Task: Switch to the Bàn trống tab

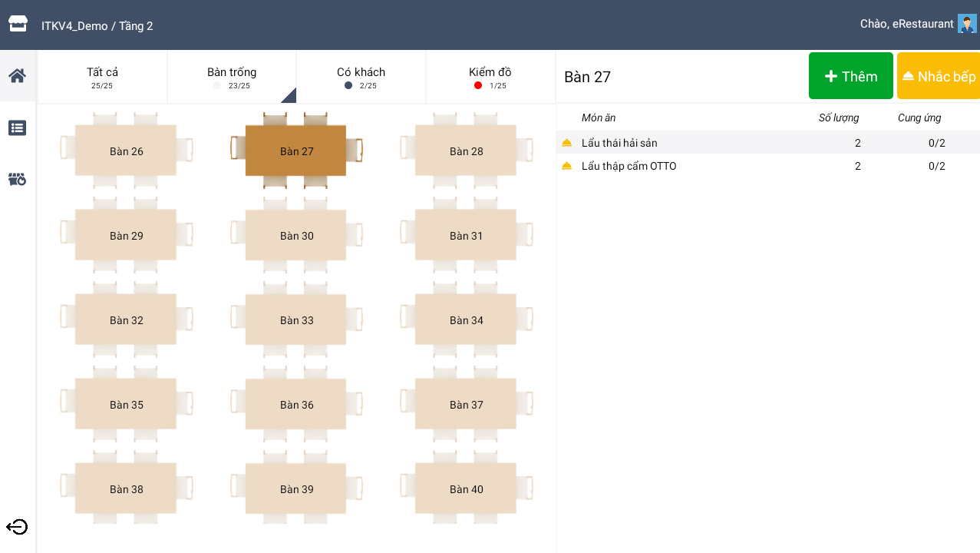Action: (x=232, y=77)
